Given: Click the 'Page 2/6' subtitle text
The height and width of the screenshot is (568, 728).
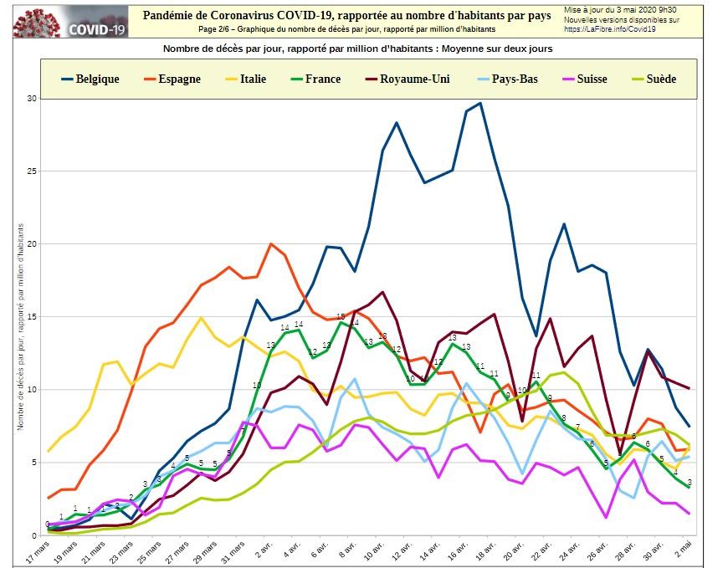Looking at the screenshot, I should [x=346, y=28].
